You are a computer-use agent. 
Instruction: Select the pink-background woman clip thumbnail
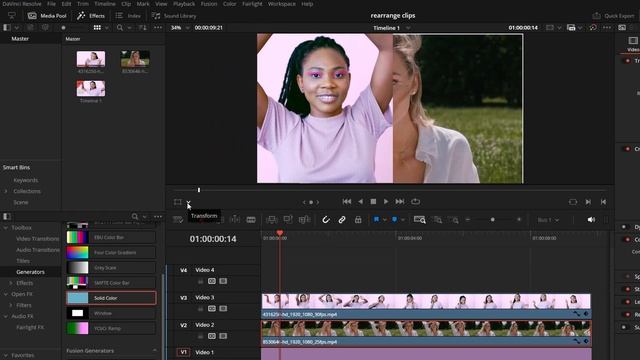[91, 59]
